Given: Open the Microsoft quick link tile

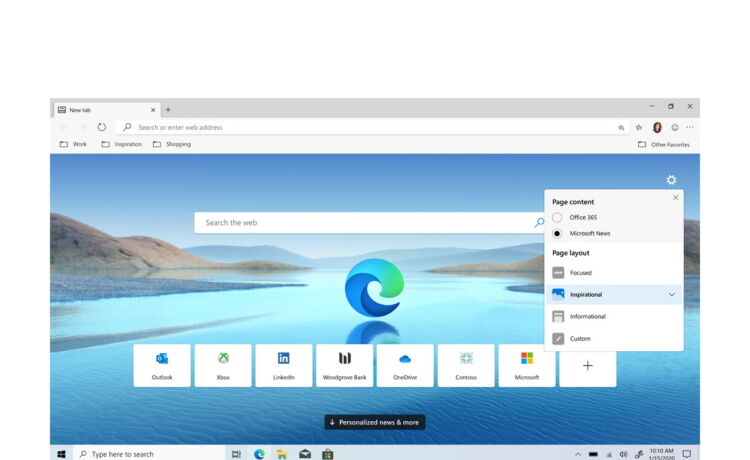Looking at the screenshot, I should [527, 365].
